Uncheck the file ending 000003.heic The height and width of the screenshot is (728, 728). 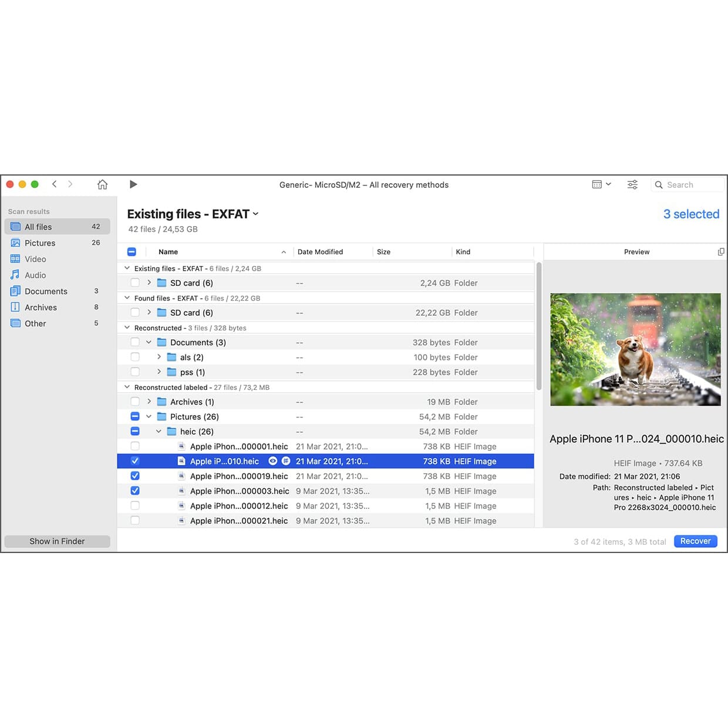coord(135,491)
